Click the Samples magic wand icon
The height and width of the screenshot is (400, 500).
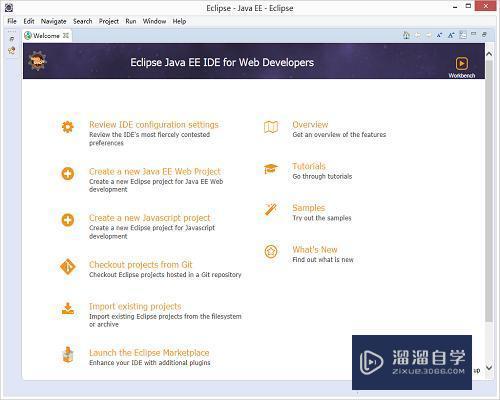tap(271, 209)
